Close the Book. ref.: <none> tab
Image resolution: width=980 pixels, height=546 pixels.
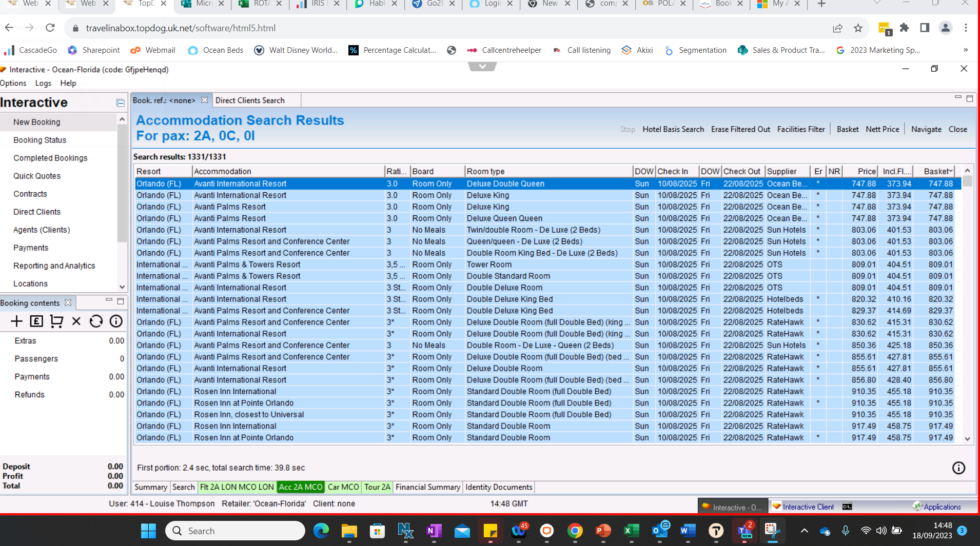[205, 100]
